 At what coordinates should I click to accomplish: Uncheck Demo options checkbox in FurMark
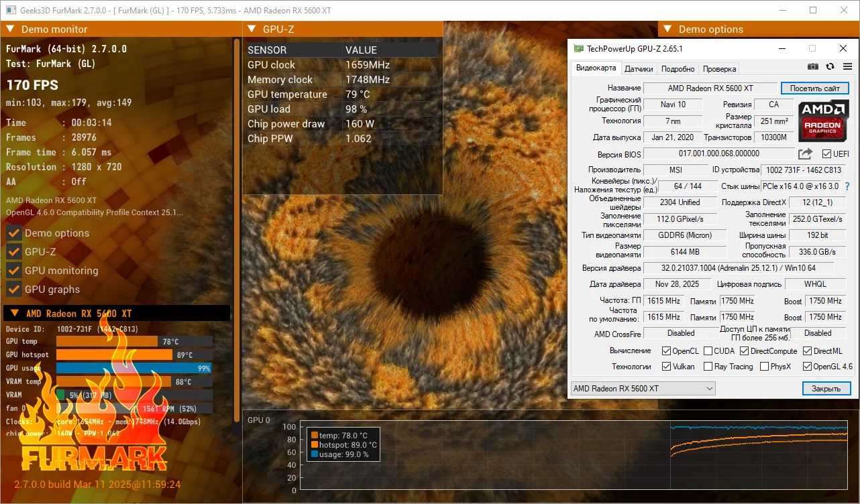[x=13, y=233]
